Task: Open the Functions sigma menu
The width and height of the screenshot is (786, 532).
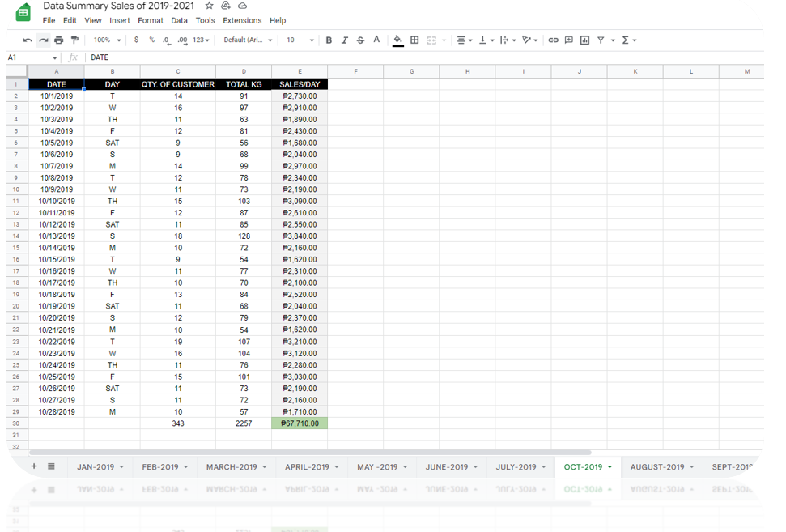Action: click(629, 40)
